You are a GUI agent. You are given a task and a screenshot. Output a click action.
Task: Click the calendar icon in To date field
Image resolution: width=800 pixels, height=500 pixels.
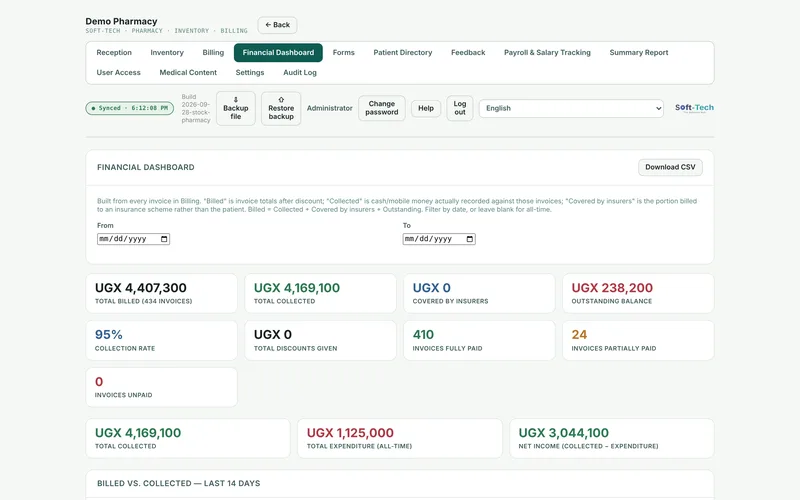tap(469, 239)
